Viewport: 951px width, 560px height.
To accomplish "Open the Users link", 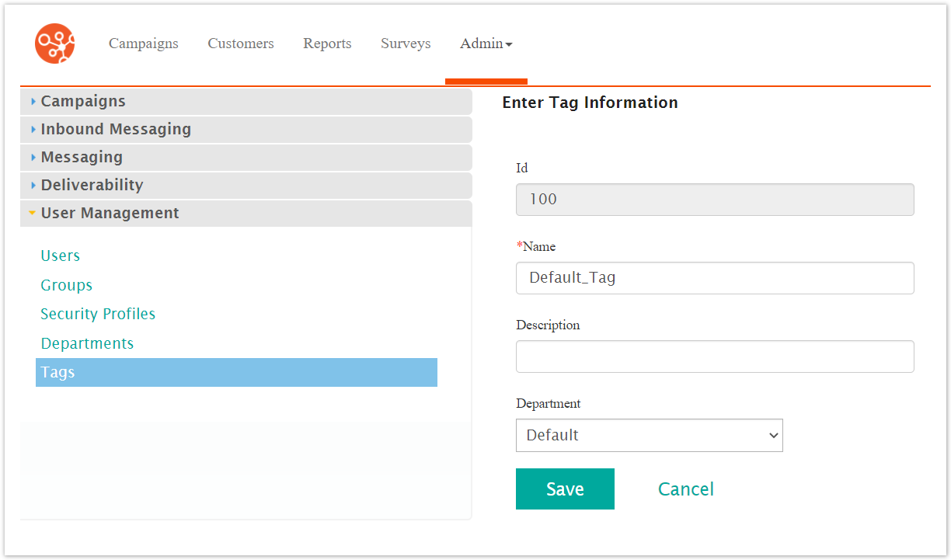I will pyautogui.click(x=61, y=256).
